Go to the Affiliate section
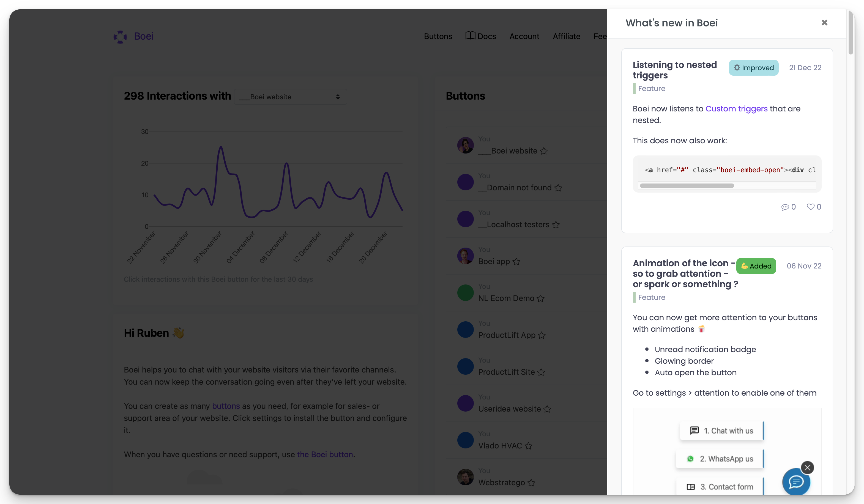864x504 pixels. coord(566,36)
